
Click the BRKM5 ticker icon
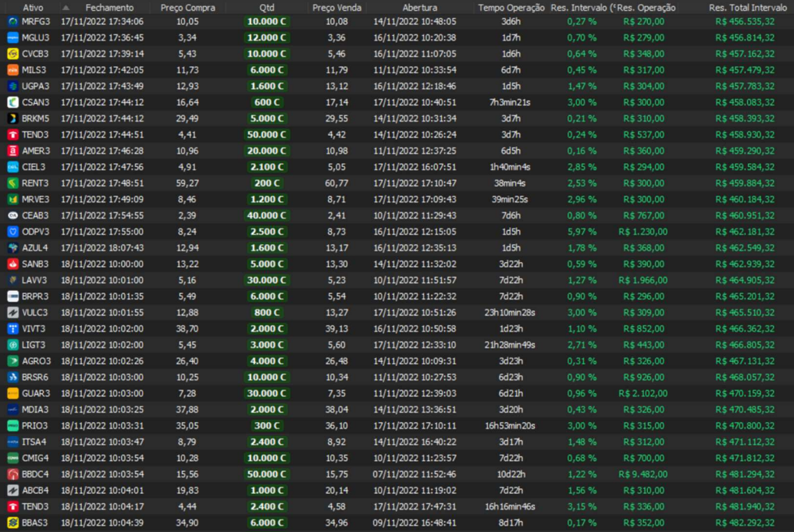(12, 119)
